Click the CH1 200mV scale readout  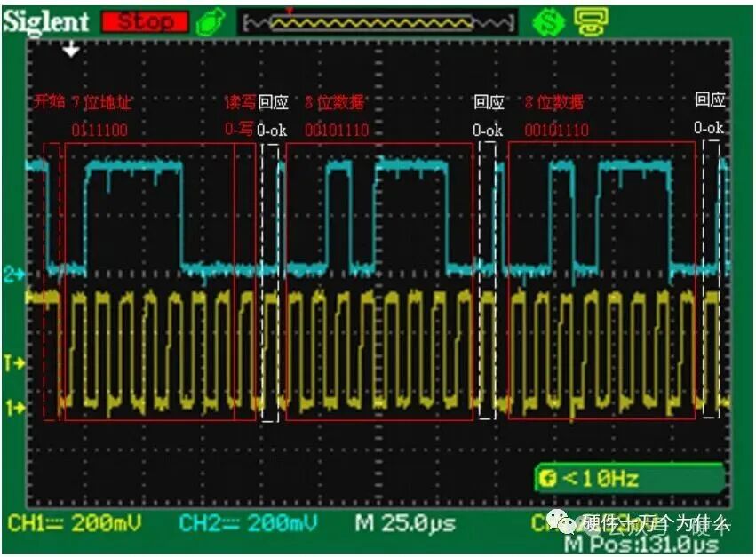click(x=75, y=523)
